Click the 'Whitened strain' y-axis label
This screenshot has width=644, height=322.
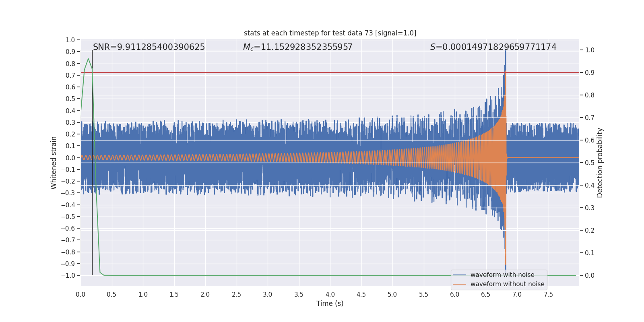54,163
